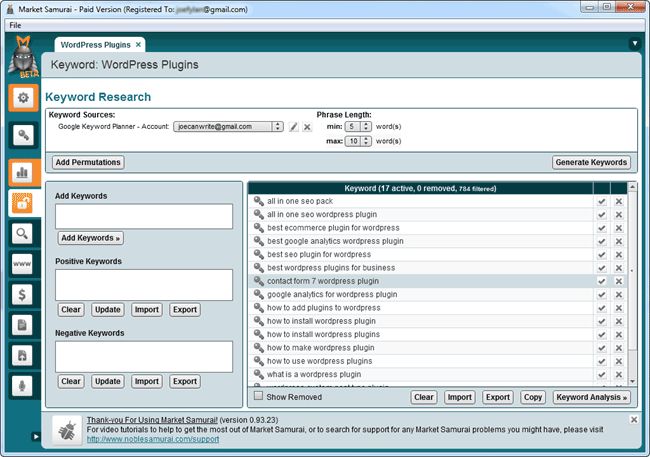Image resolution: width=650 pixels, height=457 pixels.
Task: Copy the keyword list
Action: [533, 397]
